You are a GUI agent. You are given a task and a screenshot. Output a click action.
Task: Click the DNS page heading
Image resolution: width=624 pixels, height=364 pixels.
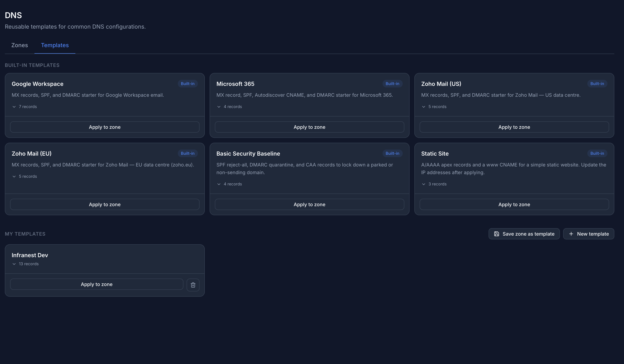(13, 15)
